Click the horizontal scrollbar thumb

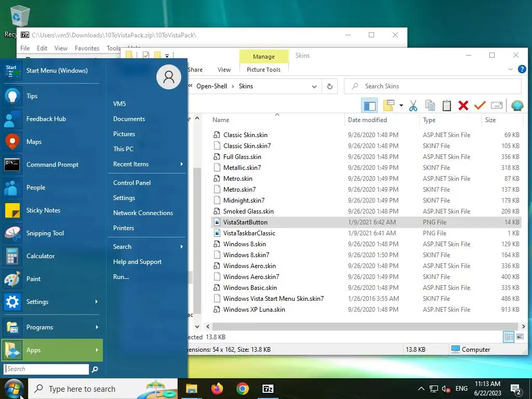pyautogui.click(x=365, y=326)
